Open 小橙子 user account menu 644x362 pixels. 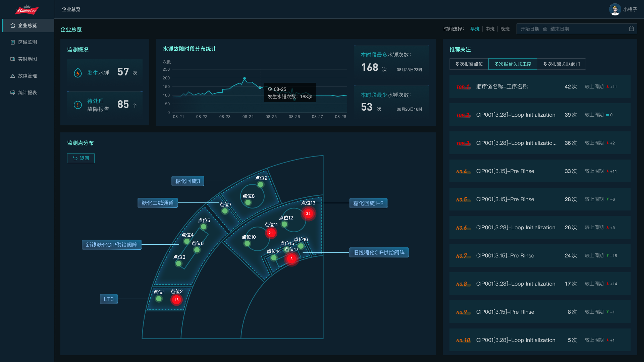pos(630,9)
